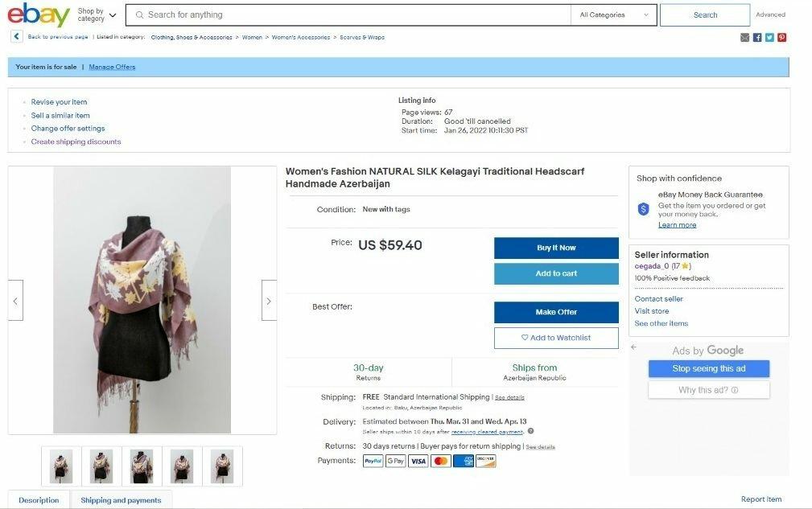Click the eBay logo
Viewport: 812px width, 509px height.
tap(39, 14)
